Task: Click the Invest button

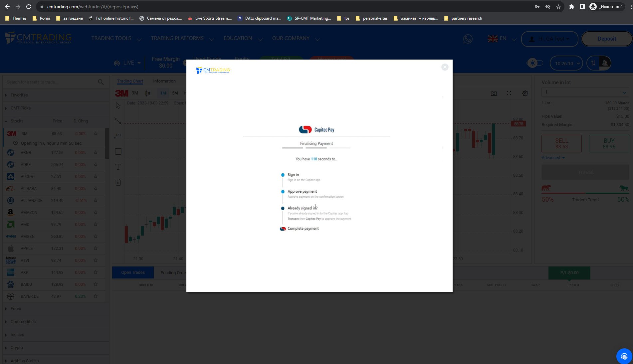Action: point(585,172)
